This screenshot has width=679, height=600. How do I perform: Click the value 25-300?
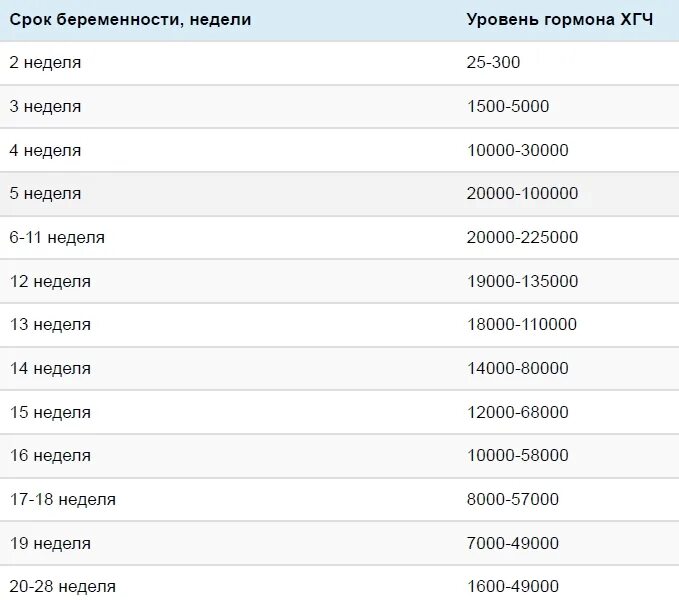(493, 63)
